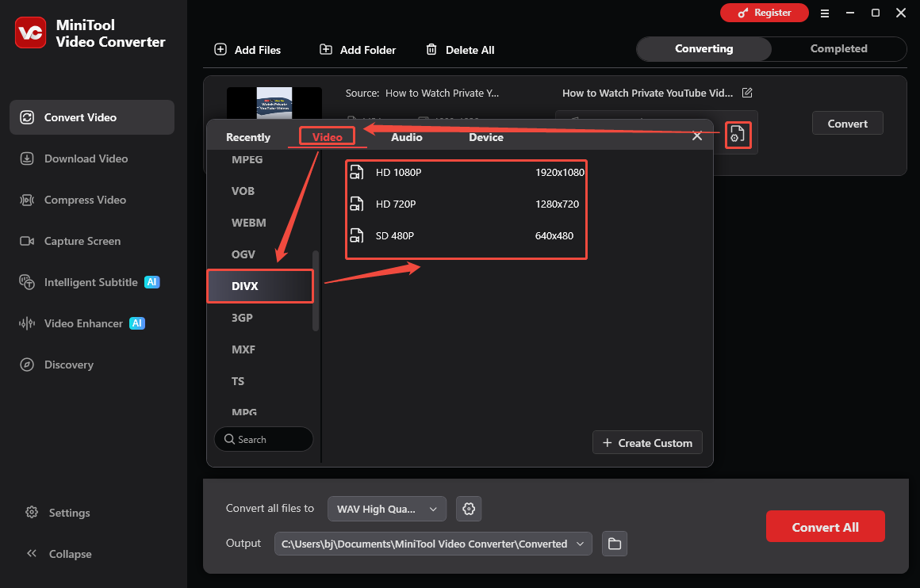Open the WAV High Quality format dropdown
The image size is (920, 588).
[x=387, y=509]
